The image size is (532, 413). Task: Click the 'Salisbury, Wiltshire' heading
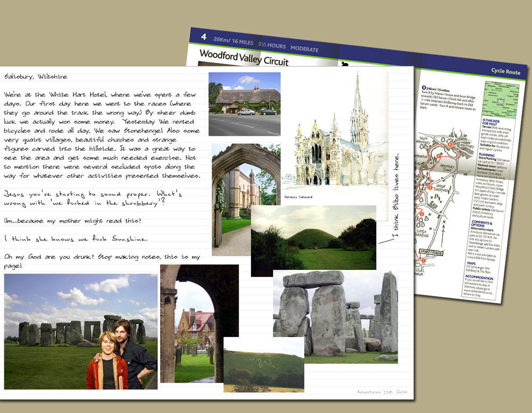coord(36,77)
